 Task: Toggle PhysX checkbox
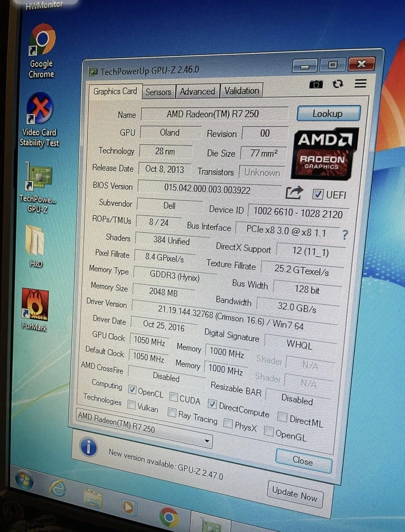pyautogui.click(x=228, y=423)
